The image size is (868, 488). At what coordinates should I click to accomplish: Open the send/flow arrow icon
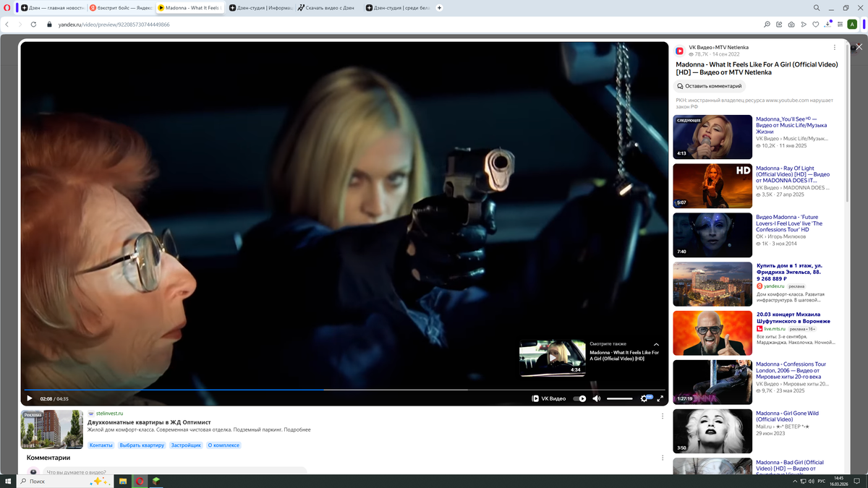(x=804, y=24)
